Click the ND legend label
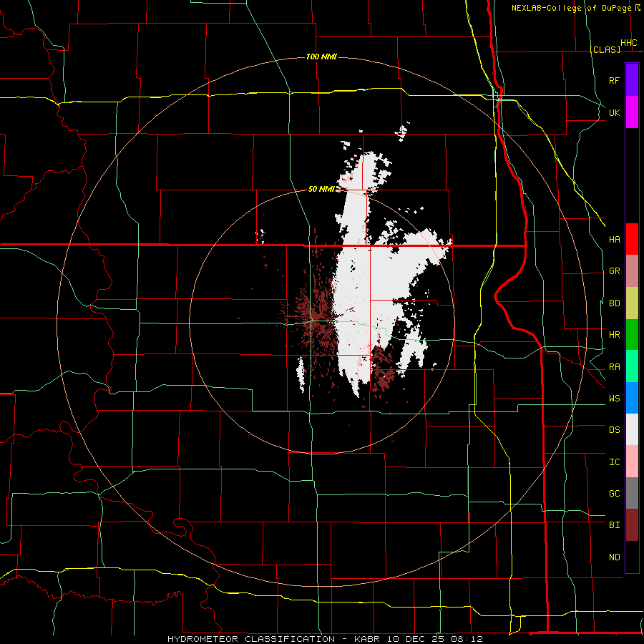The image size is (644, 644). coord(614,557)
